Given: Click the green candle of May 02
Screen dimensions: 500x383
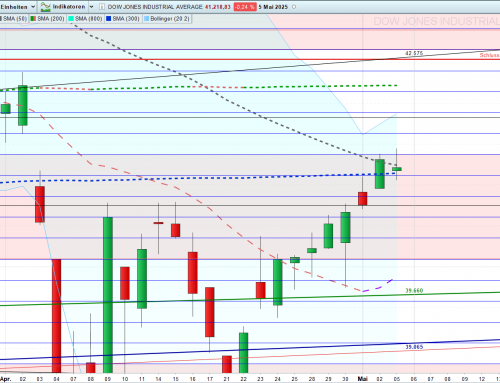Looking at the screenshot, I should tap(380, 174).
